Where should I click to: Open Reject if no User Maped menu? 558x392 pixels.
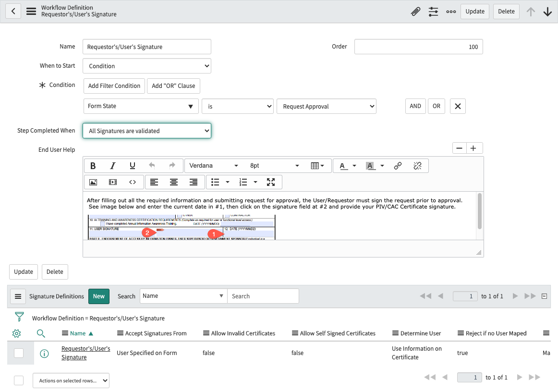[x=461, y=333]
